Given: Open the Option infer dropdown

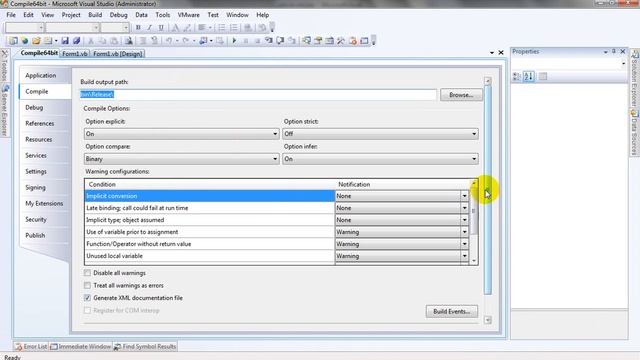Looking at the screenshot, I should tap(380, 159).
